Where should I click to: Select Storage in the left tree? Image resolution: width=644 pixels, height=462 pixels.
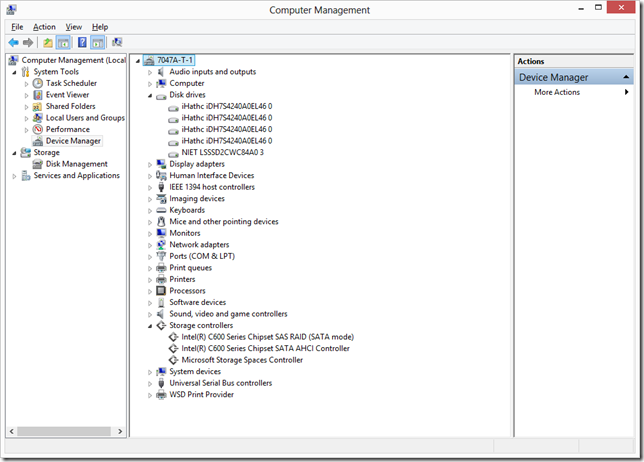(46, 152)
